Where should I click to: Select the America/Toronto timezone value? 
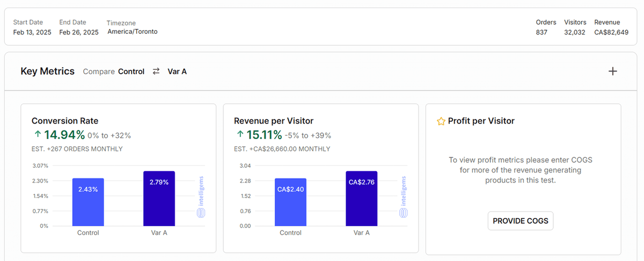133,32
